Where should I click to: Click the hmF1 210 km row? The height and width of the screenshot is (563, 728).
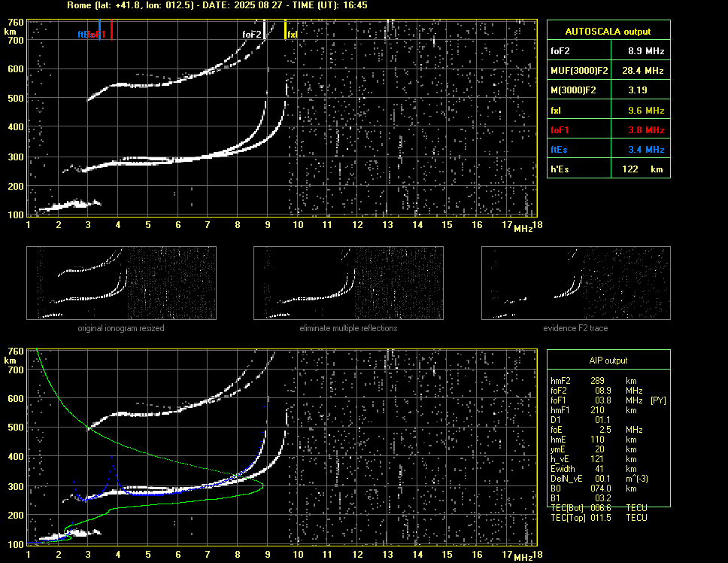coord(594,409)
